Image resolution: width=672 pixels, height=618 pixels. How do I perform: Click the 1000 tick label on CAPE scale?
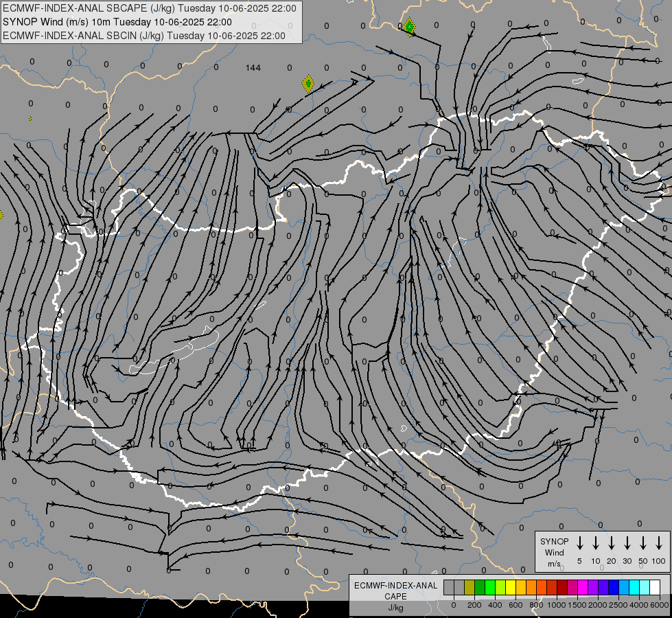pos(556,605)
